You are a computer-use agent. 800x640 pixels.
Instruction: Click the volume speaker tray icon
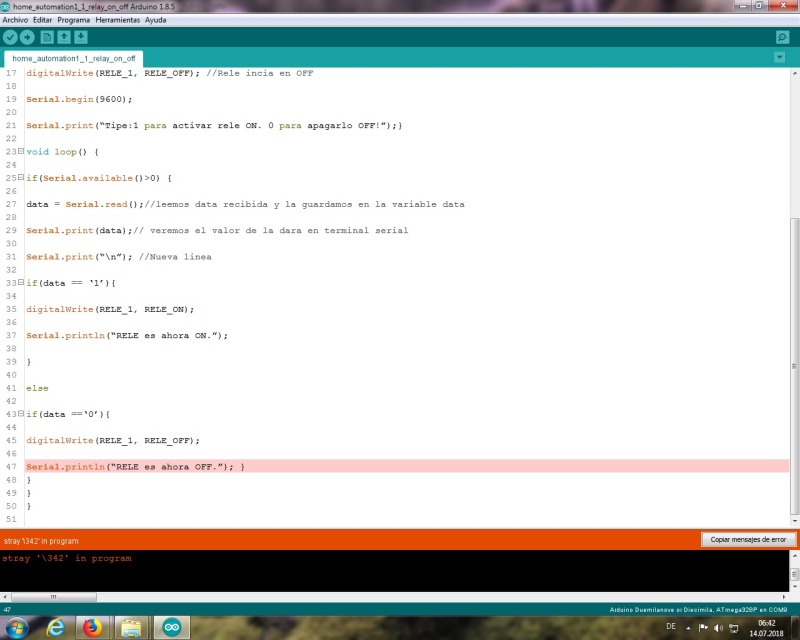pos(718,628)
